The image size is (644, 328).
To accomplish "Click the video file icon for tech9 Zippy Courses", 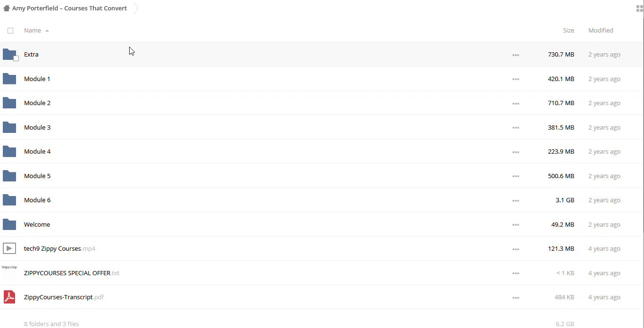I will pyautogui.click(x=9, y=248).
